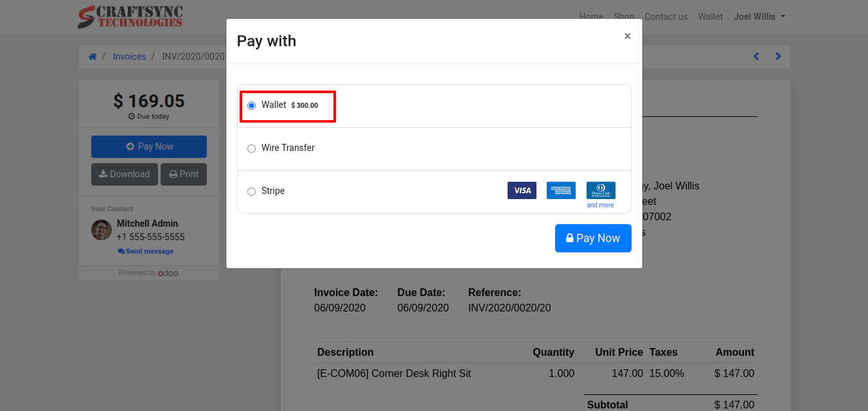The image size is (868, 411).
Task: Open the Contact us page
Action: pyautogui.click(x=666, y=17)
